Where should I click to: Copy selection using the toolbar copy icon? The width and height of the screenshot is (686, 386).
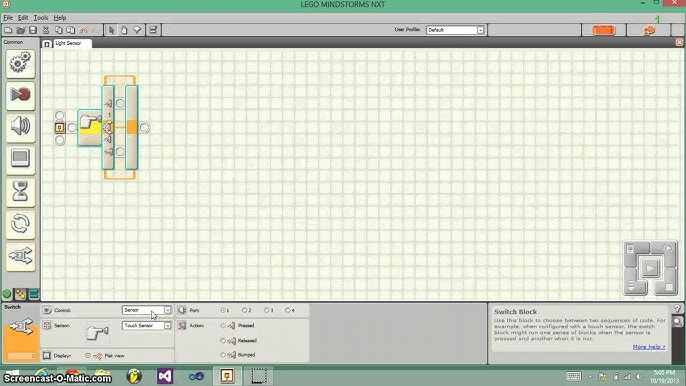pyautogui.click(x=58, y=30)
